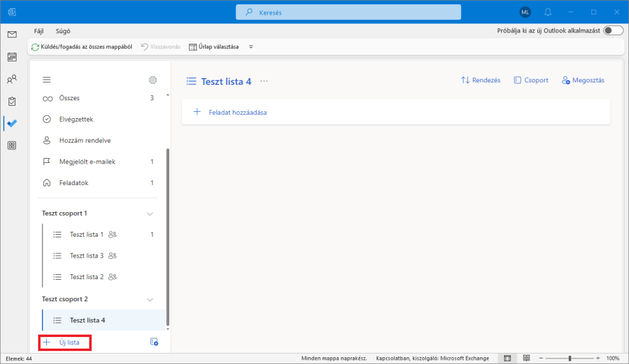Open the Calendar module icon
The height and width of the screenshot is (364, 629).
point(12,57)
